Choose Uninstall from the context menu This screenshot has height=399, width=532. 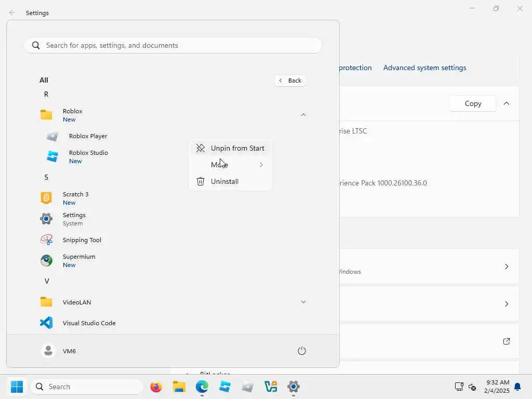[230, 181]
